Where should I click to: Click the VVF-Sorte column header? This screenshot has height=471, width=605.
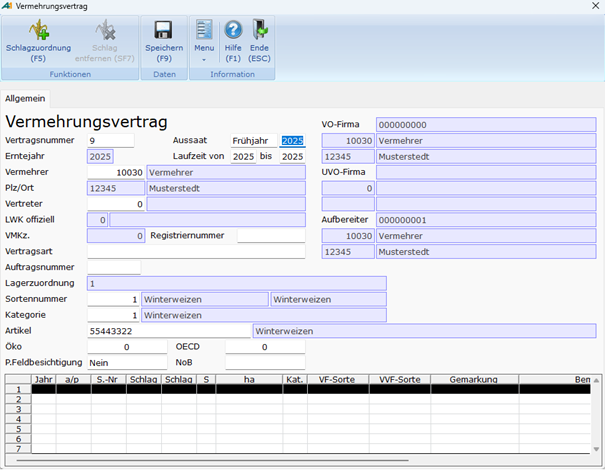tap(400, 379)
